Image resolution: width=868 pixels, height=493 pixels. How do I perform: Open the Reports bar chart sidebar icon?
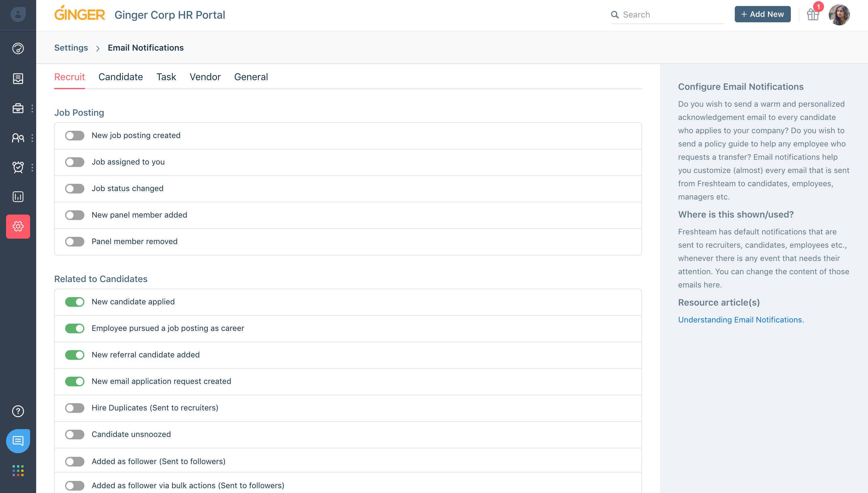[x=18, y=197]
